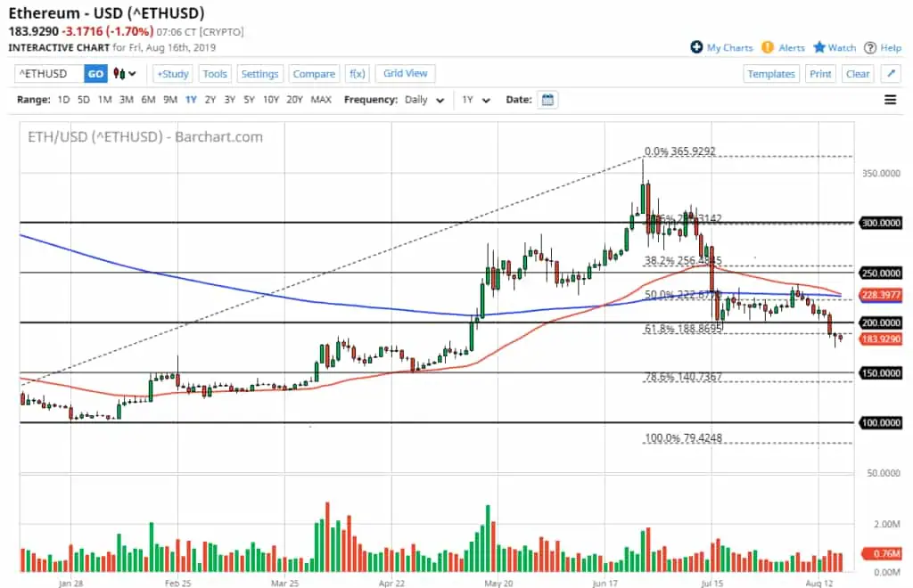Select the 2Y range
This screenshot has width=913, height=588.
[x=210, y=100]
